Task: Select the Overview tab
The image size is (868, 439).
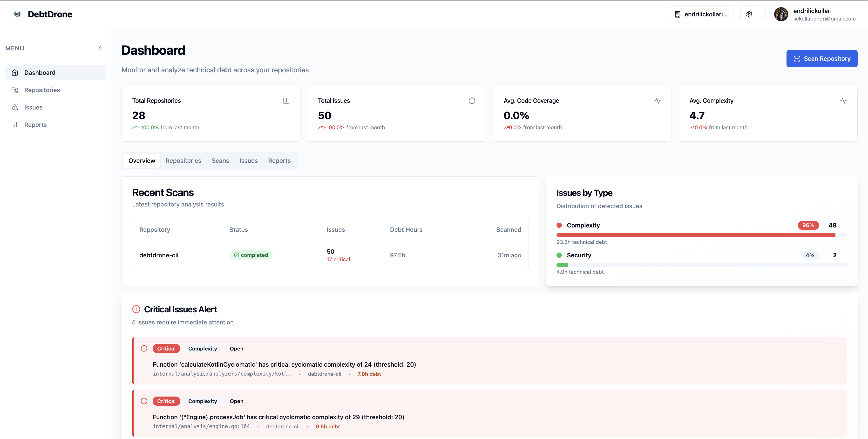Action: [142, 160]
